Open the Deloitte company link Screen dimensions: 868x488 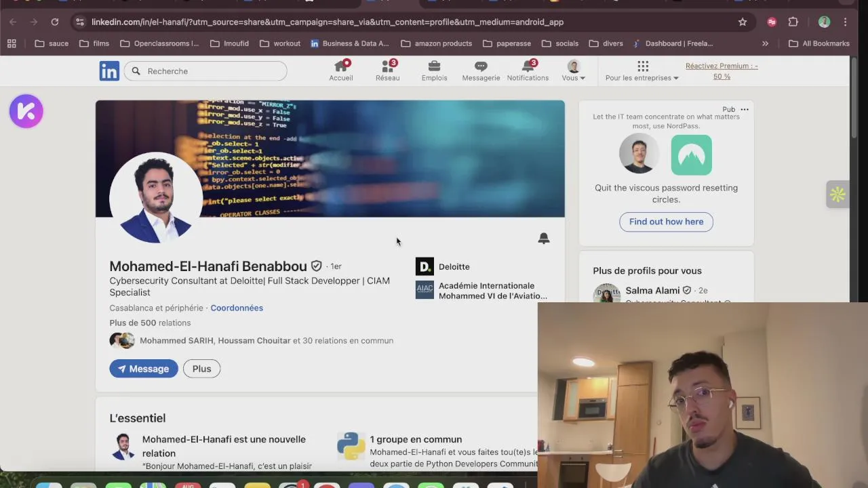pos(443,266)
